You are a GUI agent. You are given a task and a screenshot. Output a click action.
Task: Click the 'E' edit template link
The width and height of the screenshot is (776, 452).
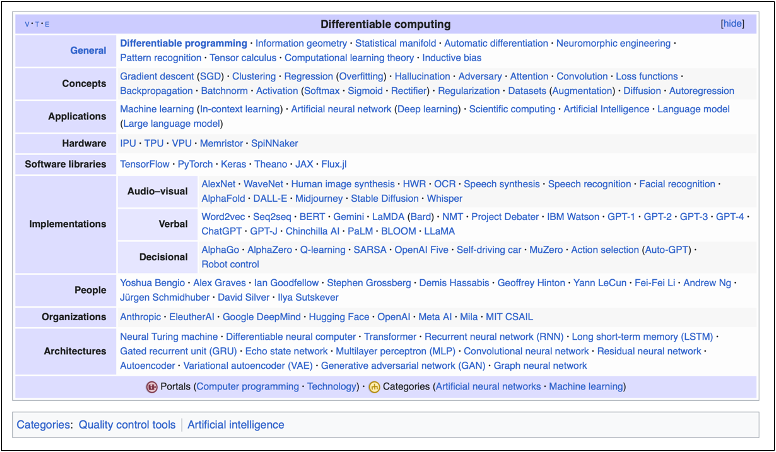coord(47,24)
